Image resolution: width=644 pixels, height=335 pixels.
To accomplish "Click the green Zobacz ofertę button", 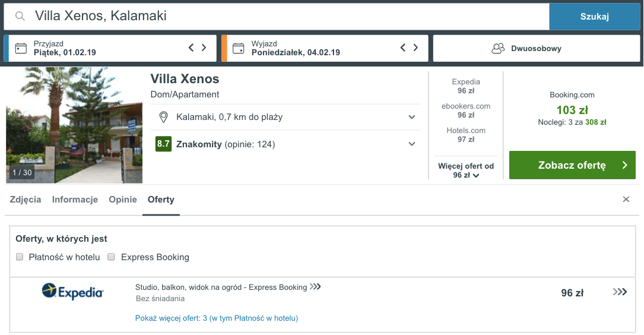I will (572, 165).
